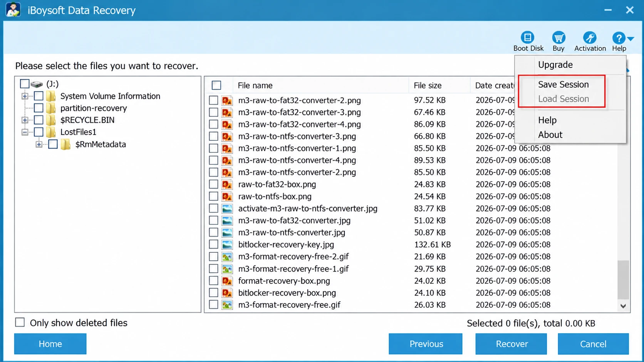Click the Home button
Image resolution: width=644 pixels, height=362 pixels.
coord(50,344)
